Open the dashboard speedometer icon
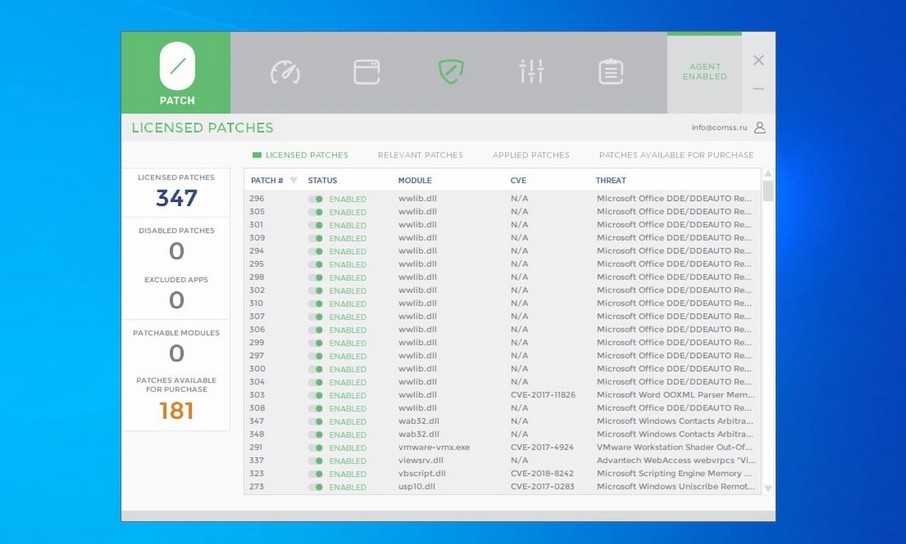This screenshot has width=906, height=544. (285, 72)
